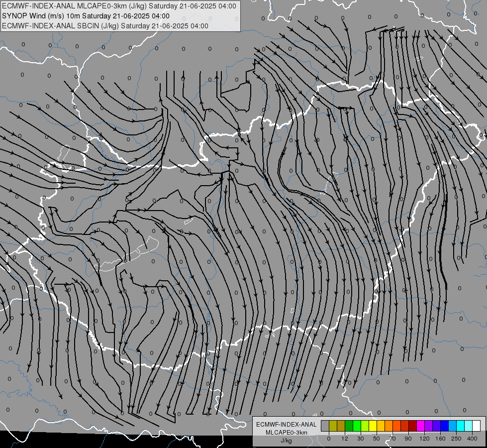Click the legend tick value 250
Image resolution: width=487 pixels, height=448 pixels.
(x=456, y=439)
